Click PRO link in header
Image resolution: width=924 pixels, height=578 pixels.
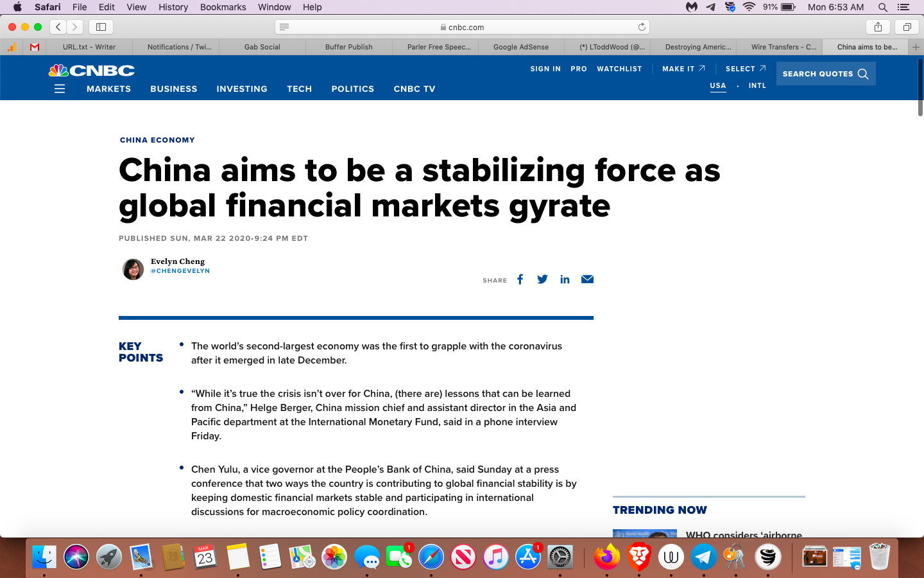[579, 69]
